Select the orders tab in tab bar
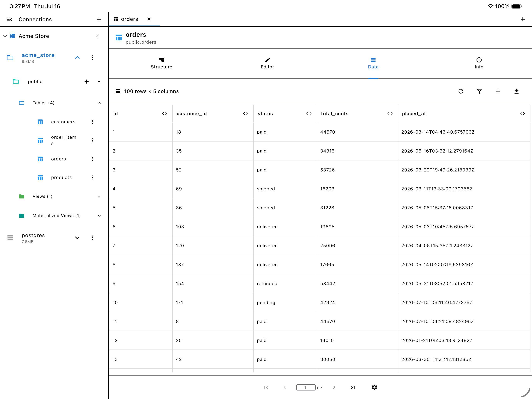 coord(129,19)
